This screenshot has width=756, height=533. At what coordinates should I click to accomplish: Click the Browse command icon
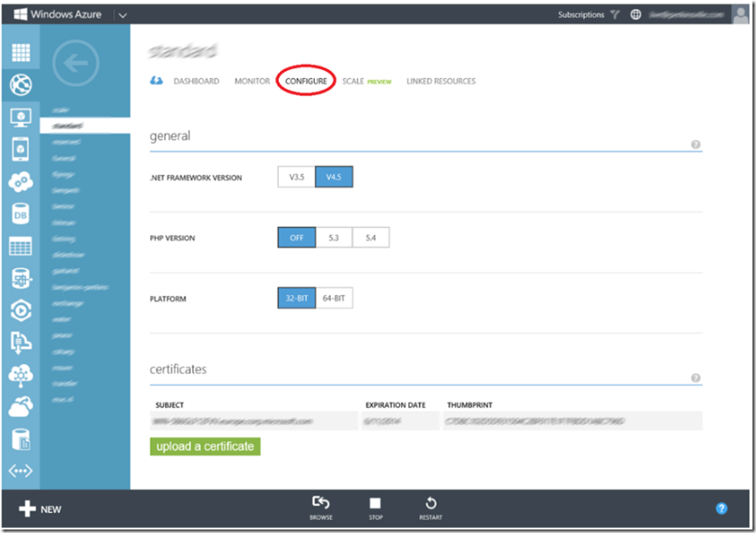[x=321, y=508]
